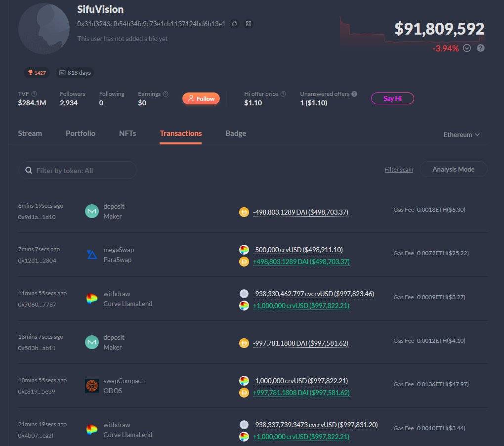
Task: Click crvUSD icon beside -500,000
Action: [244, 250]
